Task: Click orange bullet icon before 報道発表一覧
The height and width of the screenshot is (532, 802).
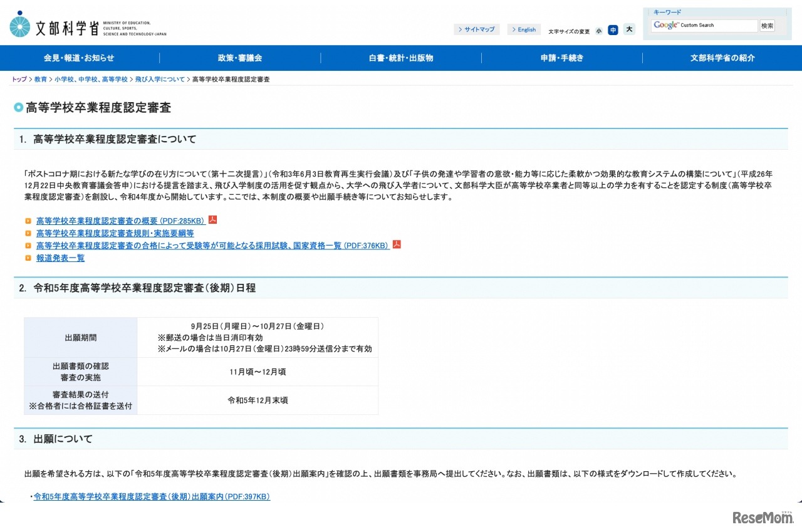Action: pos(28,258)
